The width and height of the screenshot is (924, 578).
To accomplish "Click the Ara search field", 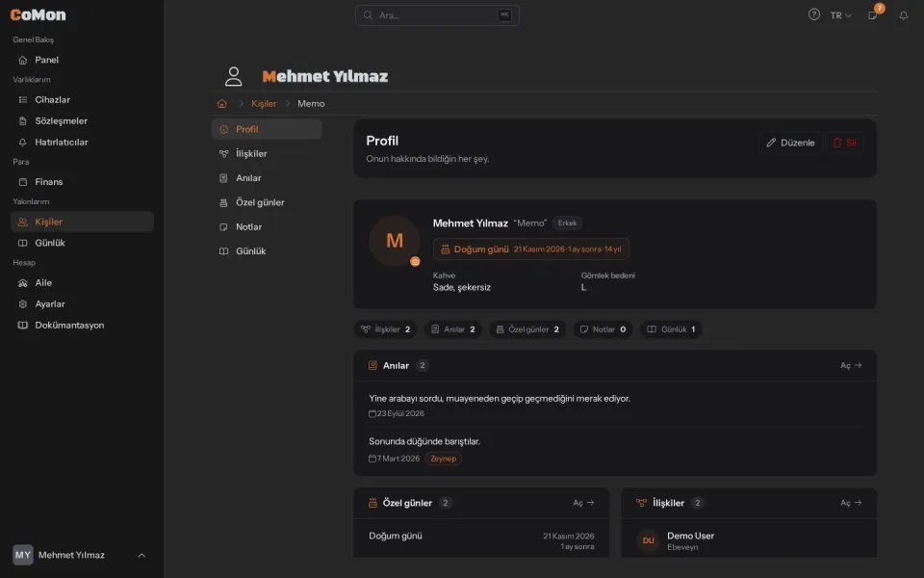I will point(437,15).
